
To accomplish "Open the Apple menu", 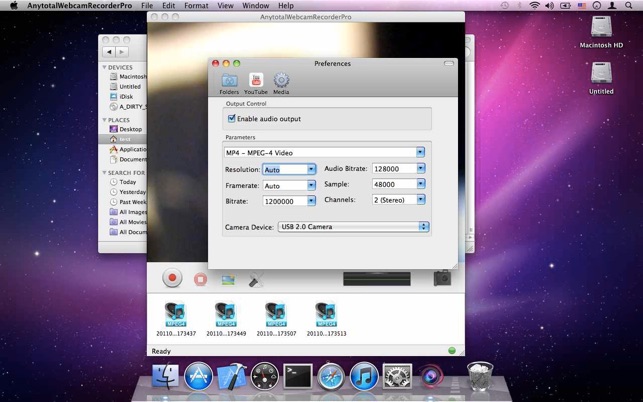I will coord(14,6).
